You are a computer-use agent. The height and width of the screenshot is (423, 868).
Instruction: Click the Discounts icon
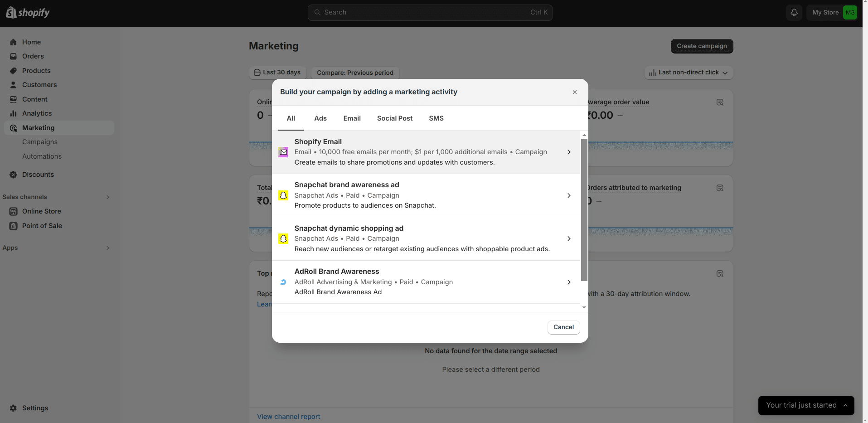(14, 175)
